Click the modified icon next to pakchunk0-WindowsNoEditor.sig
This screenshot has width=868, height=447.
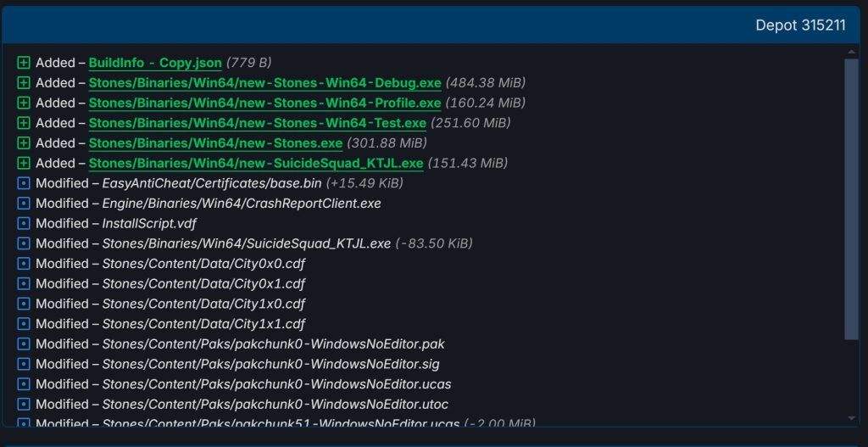pyautogui.click(x=24, y=364)
